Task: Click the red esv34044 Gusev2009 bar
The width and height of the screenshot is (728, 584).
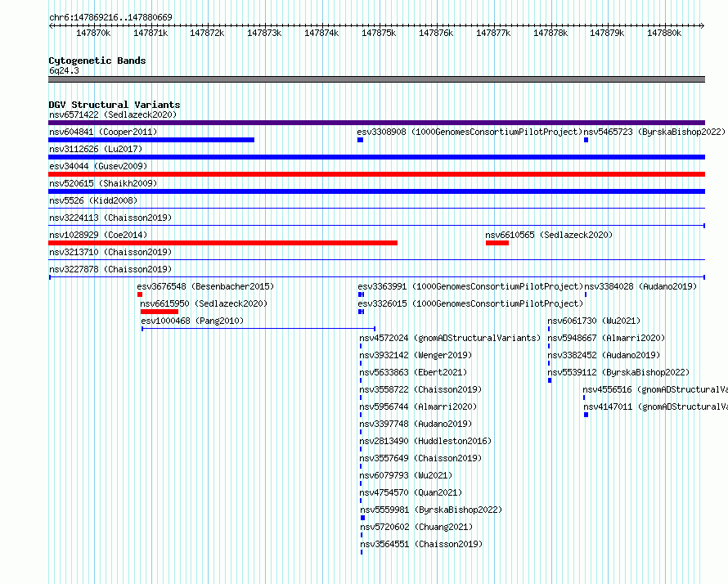Action: click(376, 174)
